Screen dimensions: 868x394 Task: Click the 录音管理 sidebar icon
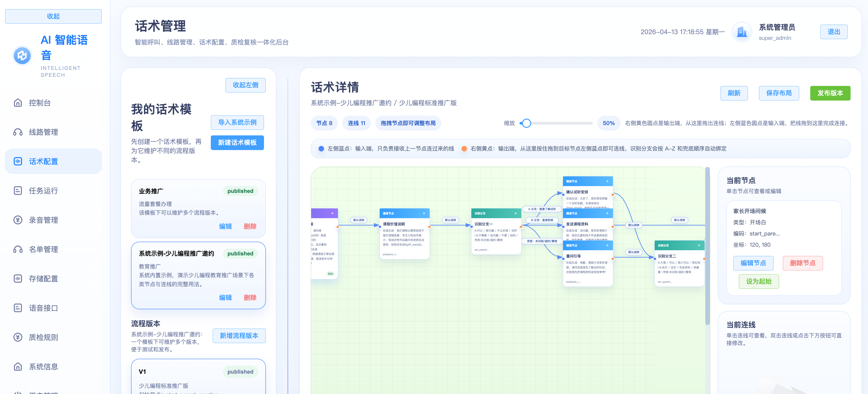click(18, 220)
